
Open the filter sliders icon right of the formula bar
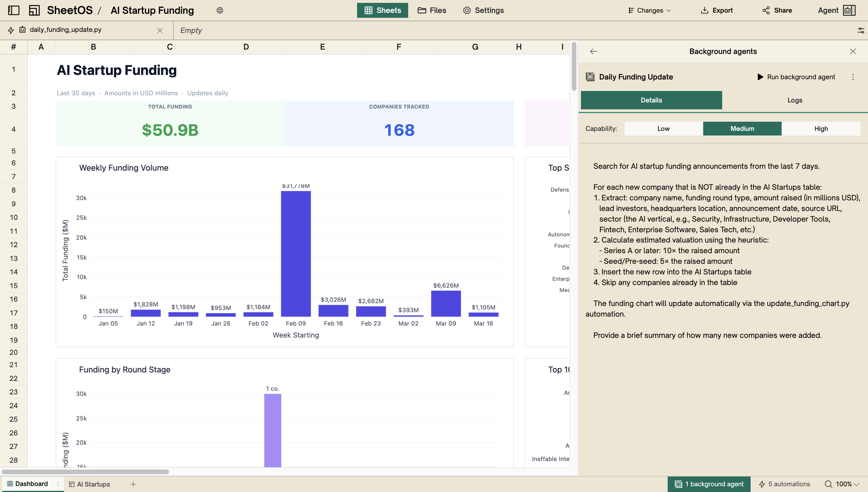click(861, 30)
